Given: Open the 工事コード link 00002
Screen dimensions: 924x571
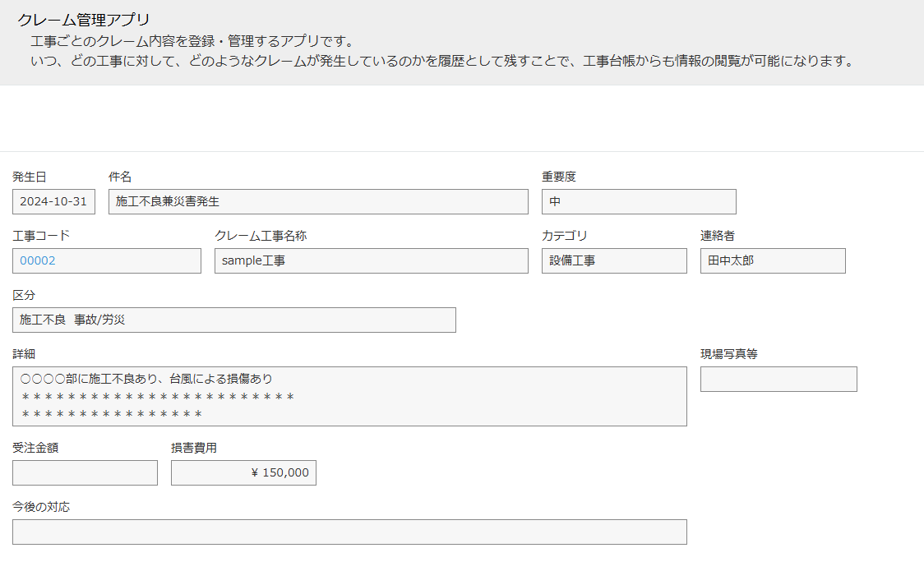Looking at the screenshot, I should click(x=38, y=260).
